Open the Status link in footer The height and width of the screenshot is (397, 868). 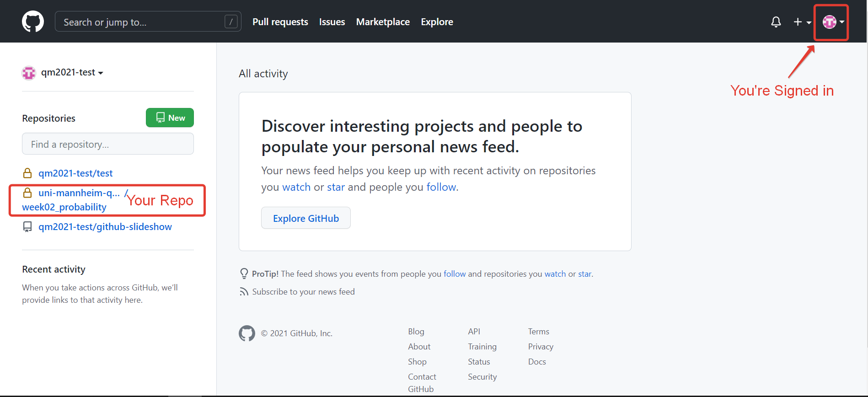478,362
